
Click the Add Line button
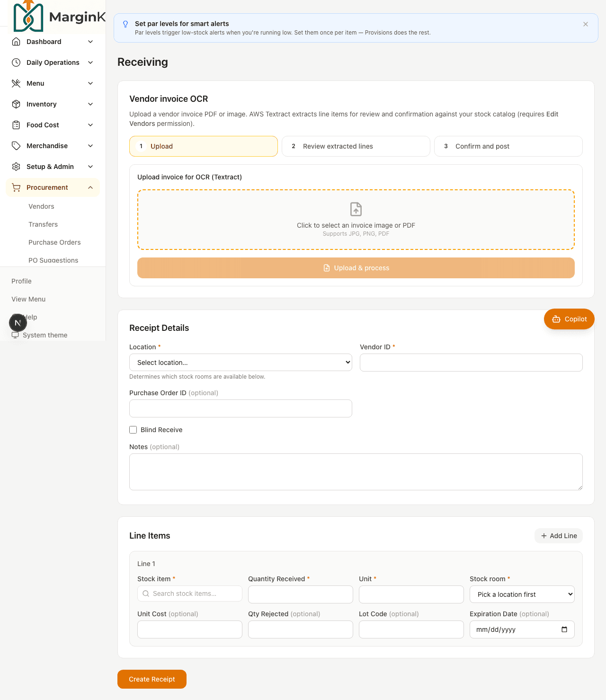pos(559,536)
